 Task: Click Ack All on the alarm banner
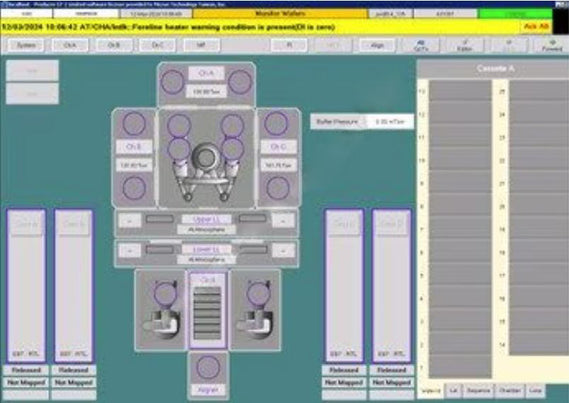tap(536, 27)
